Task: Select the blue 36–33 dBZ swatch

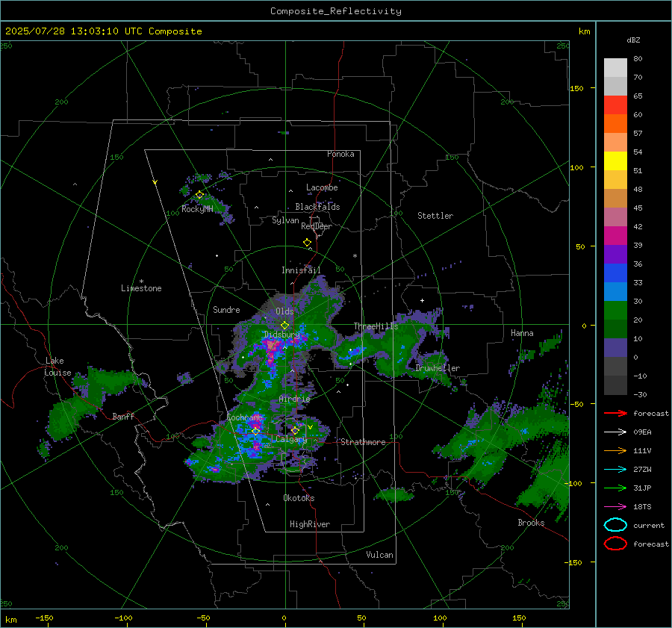Action: click(x=615, y=273)
